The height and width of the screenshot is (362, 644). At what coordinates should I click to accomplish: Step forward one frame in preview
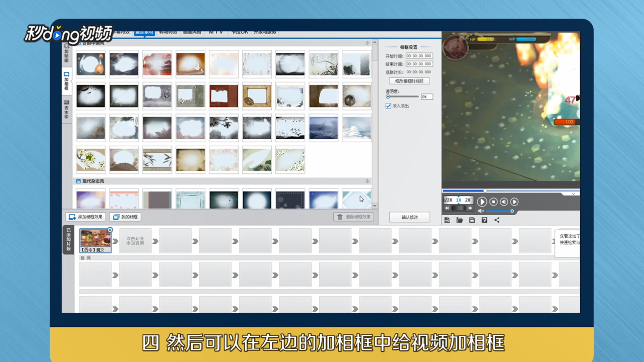pos(515,202)
